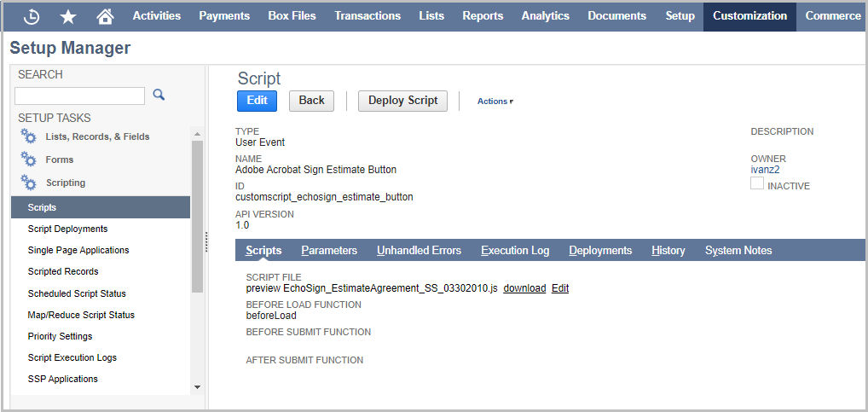Click the Forms gear icon
868x412 pixels.
pos(29,160)
